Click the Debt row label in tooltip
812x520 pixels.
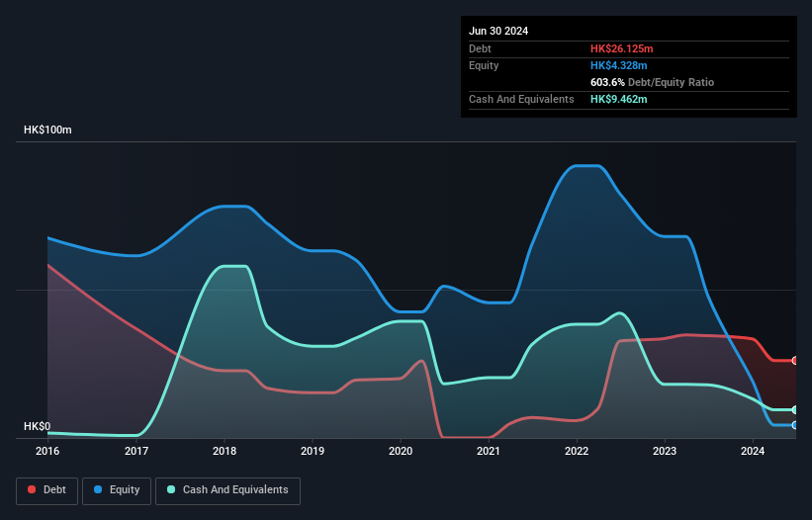tap(480, 48)
